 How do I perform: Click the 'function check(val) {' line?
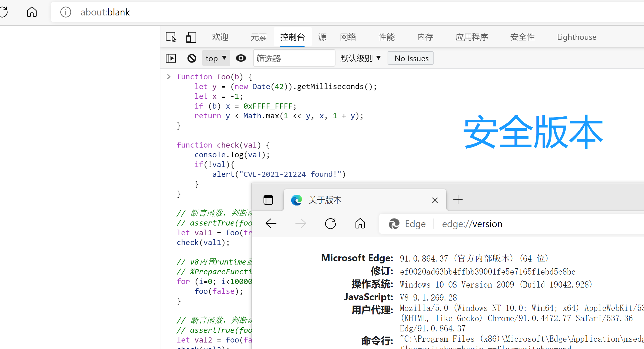(x=223, y=145)
